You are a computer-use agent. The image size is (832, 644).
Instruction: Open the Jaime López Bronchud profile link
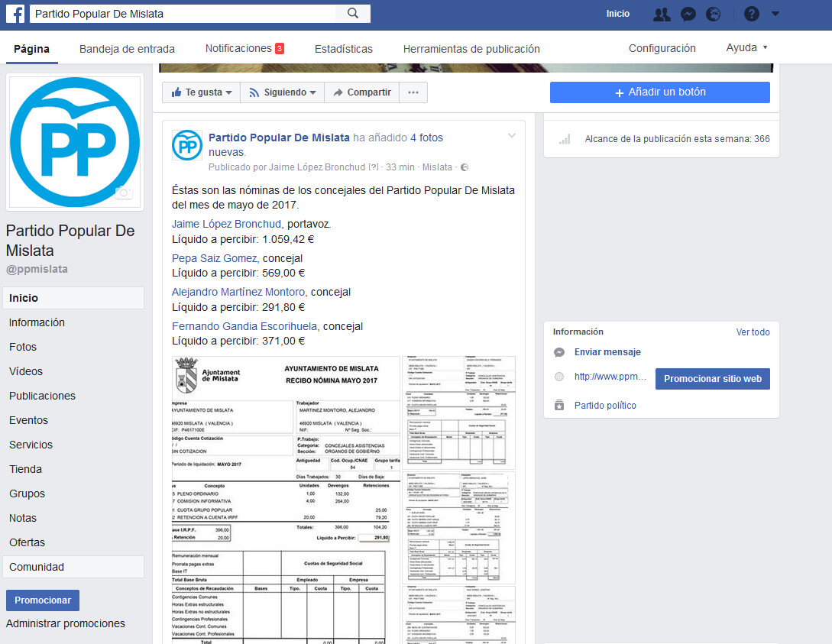click(226, 224)
